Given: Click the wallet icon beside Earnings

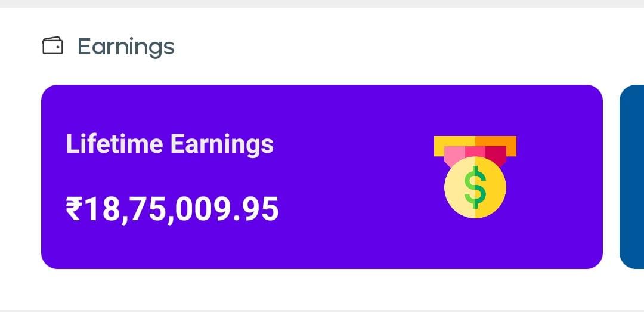Looking at the screenshot, I should [52, 46].
